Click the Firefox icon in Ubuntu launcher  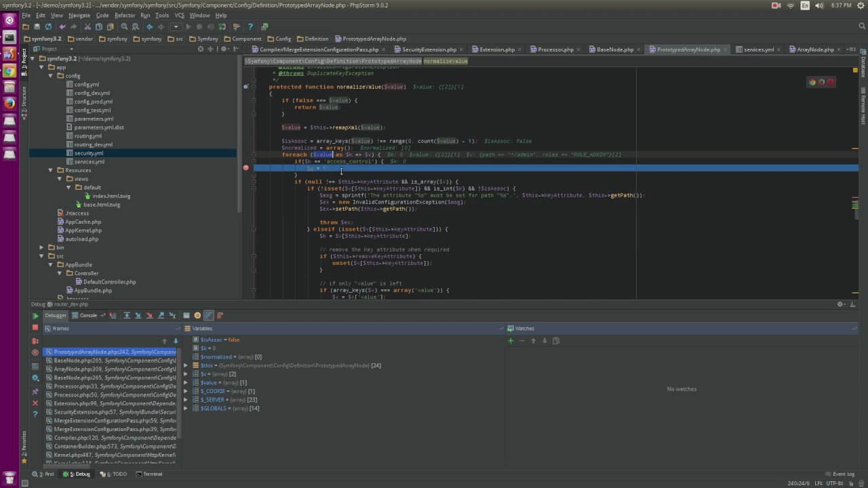(9, 103)
